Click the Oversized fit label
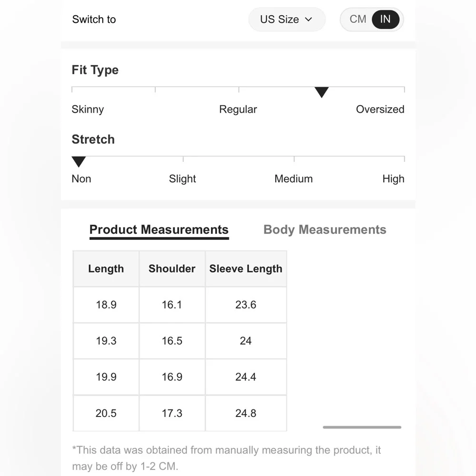476x476 pixels. [x=380, y=109]
